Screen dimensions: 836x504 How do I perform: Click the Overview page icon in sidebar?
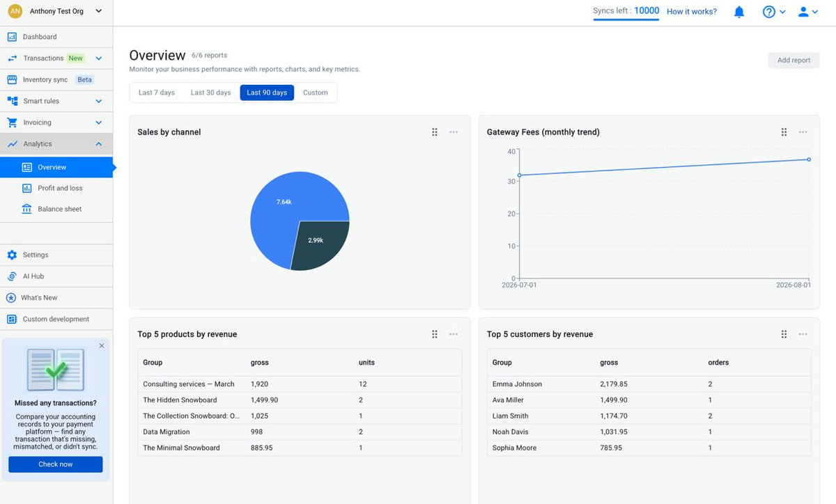click(27, 167)
